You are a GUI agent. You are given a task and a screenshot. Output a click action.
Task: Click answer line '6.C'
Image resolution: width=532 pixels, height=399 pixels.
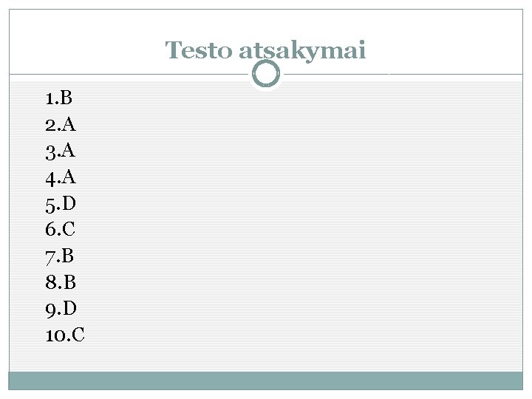tap(60, 228)
